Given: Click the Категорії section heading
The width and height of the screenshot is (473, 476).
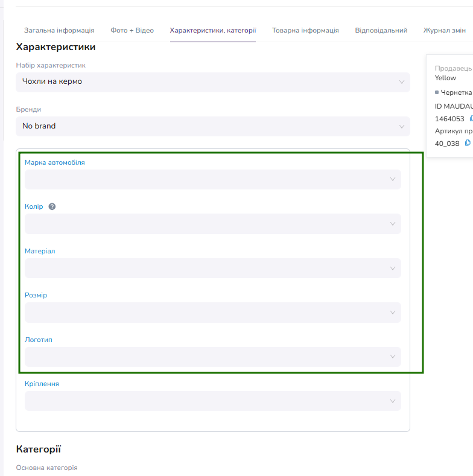Looking at the screenshot, I should click(x=39, y=449).
